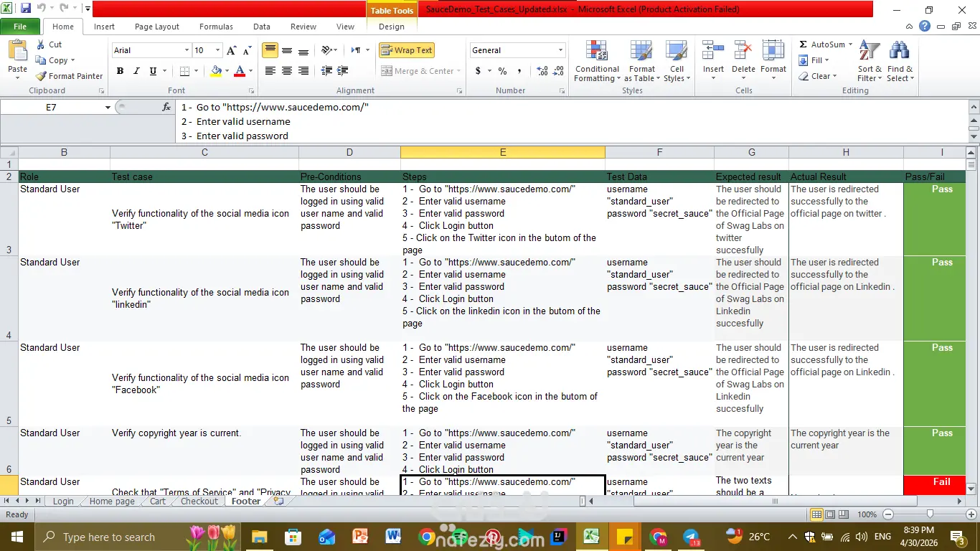
Task: Increase the cell indent
Action: point(342,71)
